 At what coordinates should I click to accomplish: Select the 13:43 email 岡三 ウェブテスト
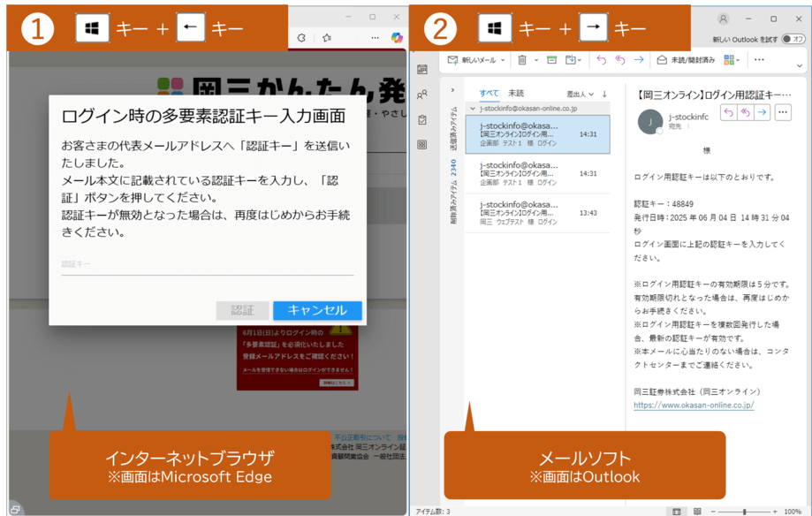[537, 213]
